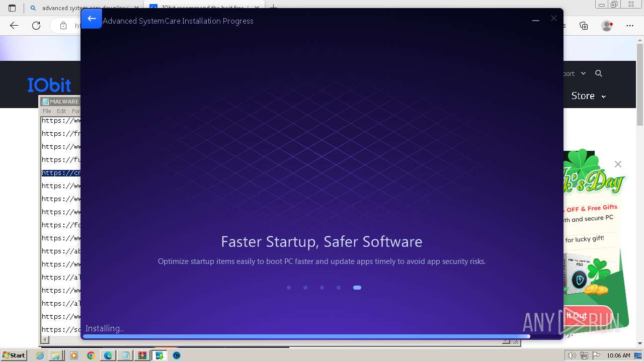Image resolution: width=644 pixels, height=362 pixels.
Task: Click the Action Center flag icon
Action: point(596,355)
